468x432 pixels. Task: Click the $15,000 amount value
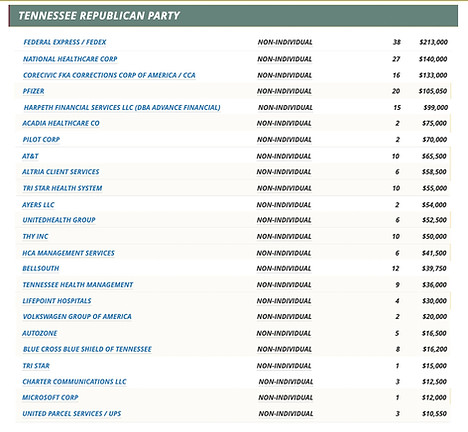tap(434, 366)
